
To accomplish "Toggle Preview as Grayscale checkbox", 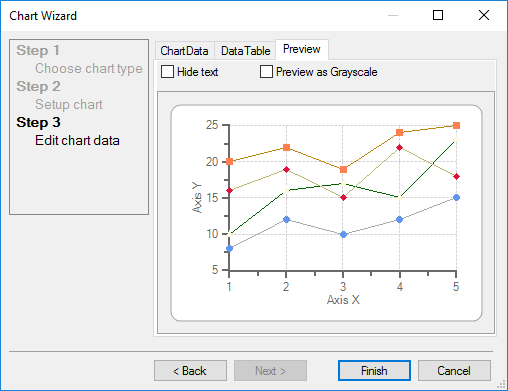I will tap(266, 72).
